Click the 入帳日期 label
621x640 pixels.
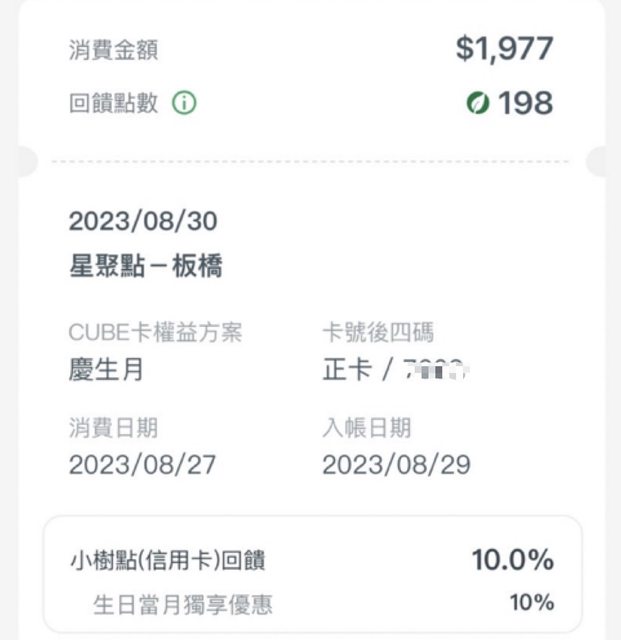[367, 428]
